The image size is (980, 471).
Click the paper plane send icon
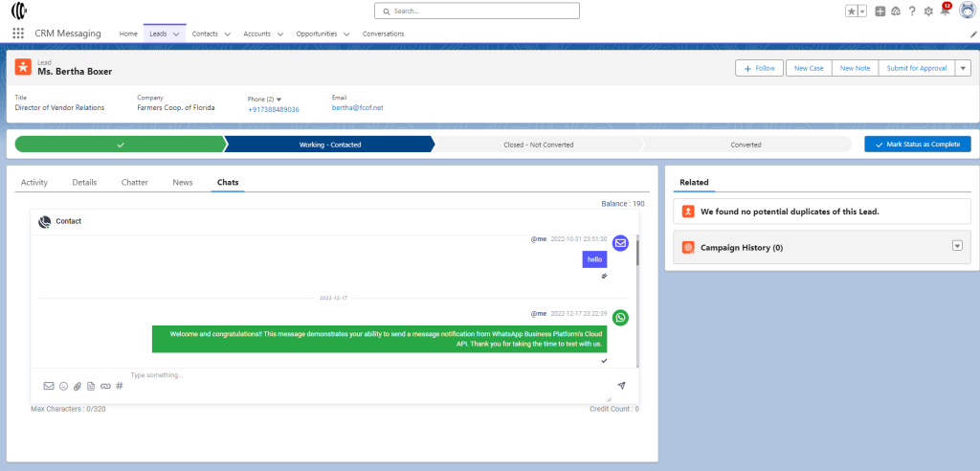621,385
